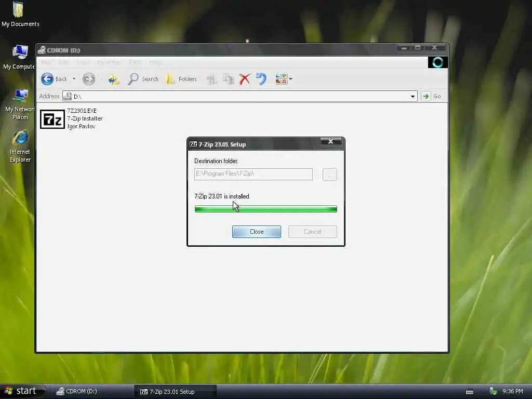Screen dimensions: 532x399
Task: Close the 7-Zip Setup dialog with X
Action: click(330, 141)
